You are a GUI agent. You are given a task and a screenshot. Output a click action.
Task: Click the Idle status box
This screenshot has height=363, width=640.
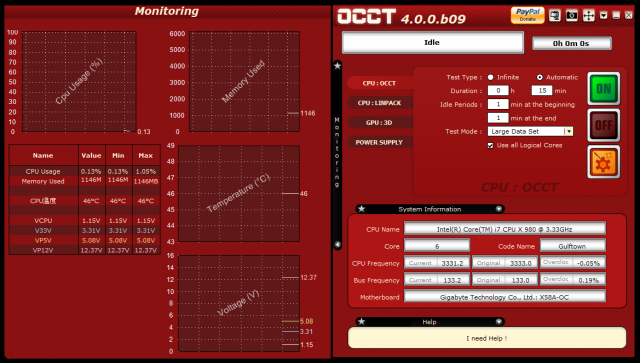point(432,42)
